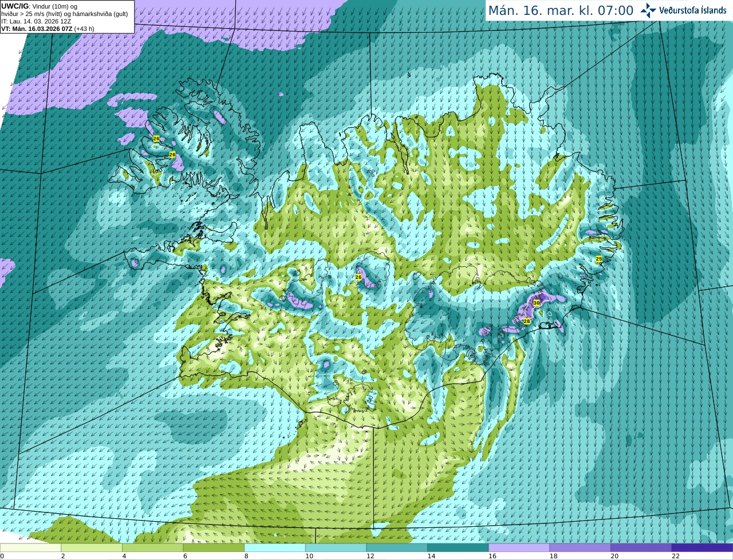Click the legend scale number 0
733x560 pixels.
(x=2, y=556)
